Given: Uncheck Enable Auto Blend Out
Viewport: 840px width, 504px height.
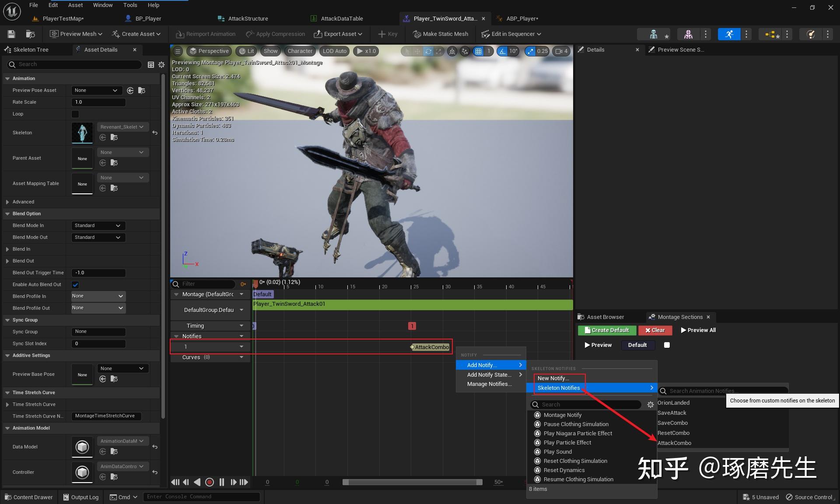Looking at the screenshot, I should click(x=75, y=285).
